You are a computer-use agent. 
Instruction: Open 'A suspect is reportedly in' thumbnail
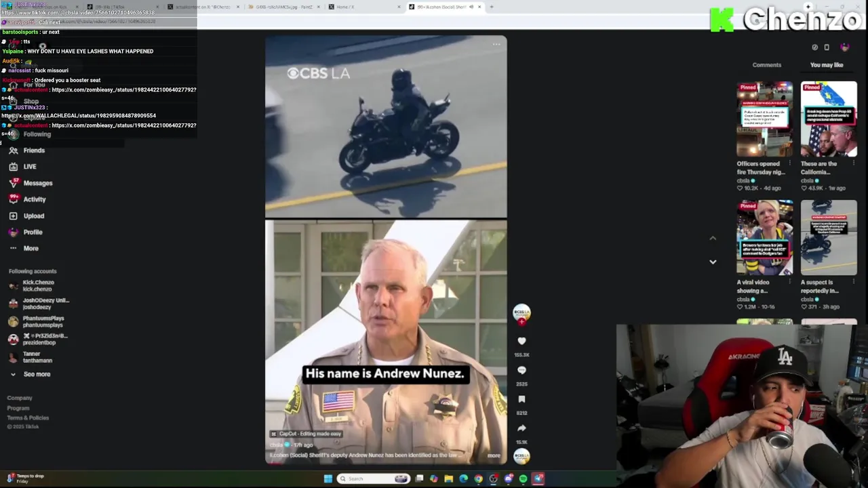(829, 238)
